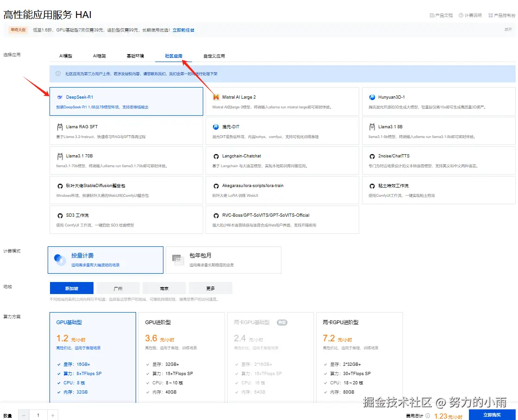Select the Llama3.1 70B application card

coord(126,161)
